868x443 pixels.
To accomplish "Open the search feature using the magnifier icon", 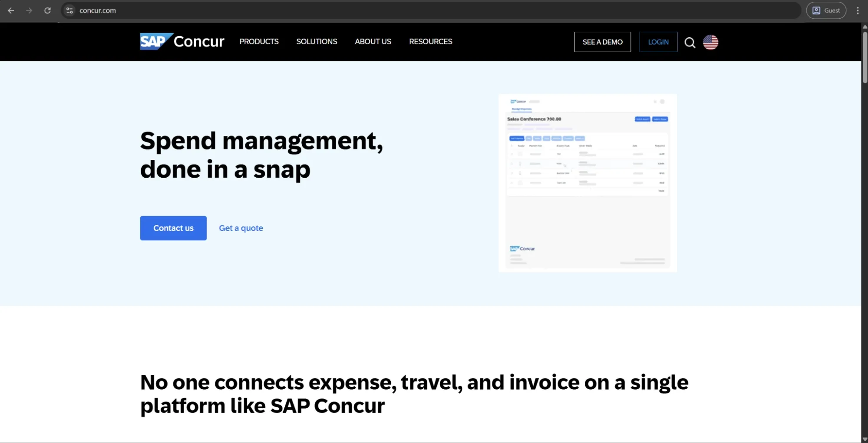I will (x=690, y=42).
